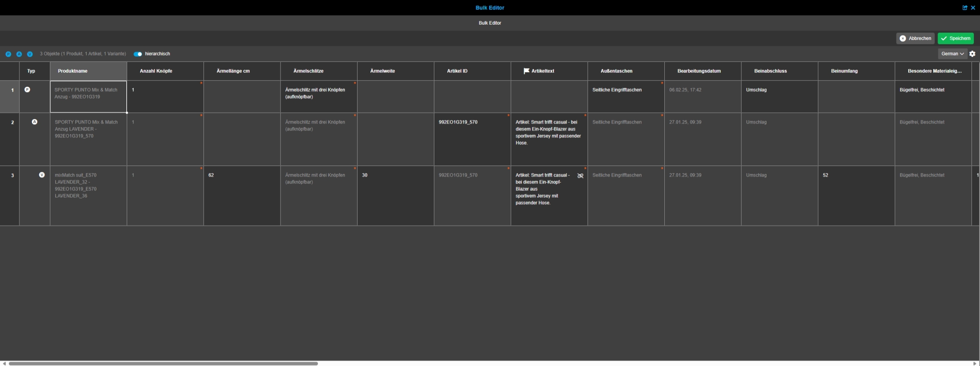Select the Bearbeitungsdatum column header
The width and height of the screenshot is (980, 366).
pos(703,71)
